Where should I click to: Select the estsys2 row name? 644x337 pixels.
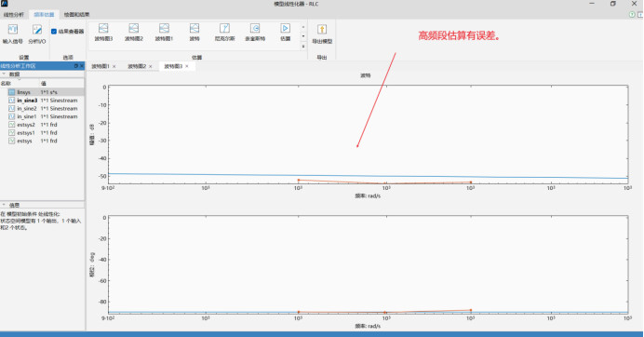point(26,125)
